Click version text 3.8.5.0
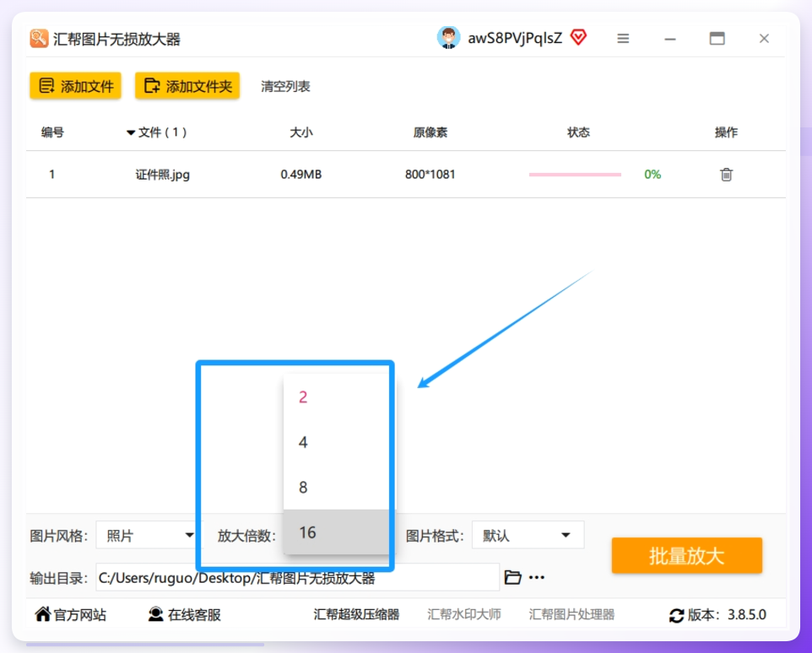 coord(747,615)
